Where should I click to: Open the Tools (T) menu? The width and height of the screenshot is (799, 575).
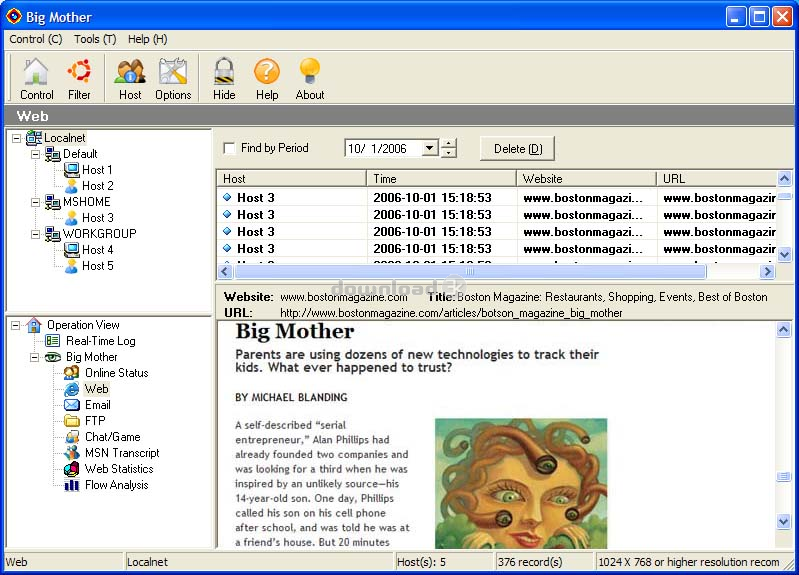tap(95, 39)
